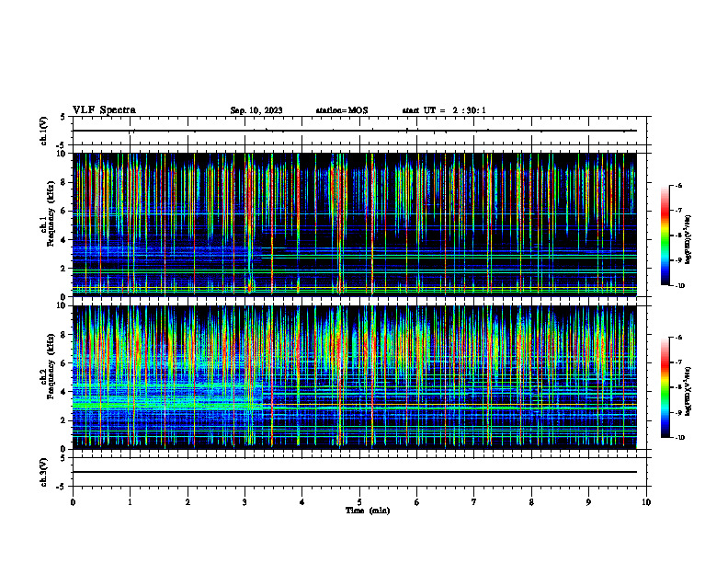Click the "4" kHz tick on ch.2 axis
The width and height of the screenshot is (728, 563).
[x=64, y=392]
